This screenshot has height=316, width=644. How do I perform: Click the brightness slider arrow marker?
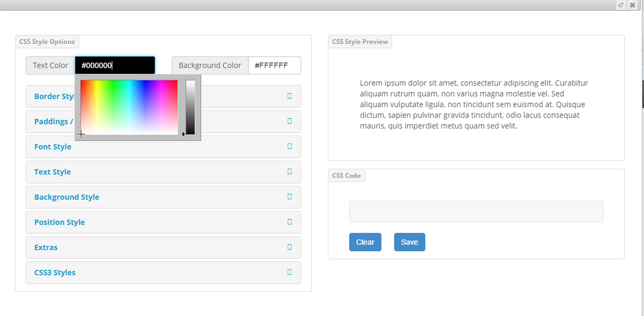pos(184,134)
